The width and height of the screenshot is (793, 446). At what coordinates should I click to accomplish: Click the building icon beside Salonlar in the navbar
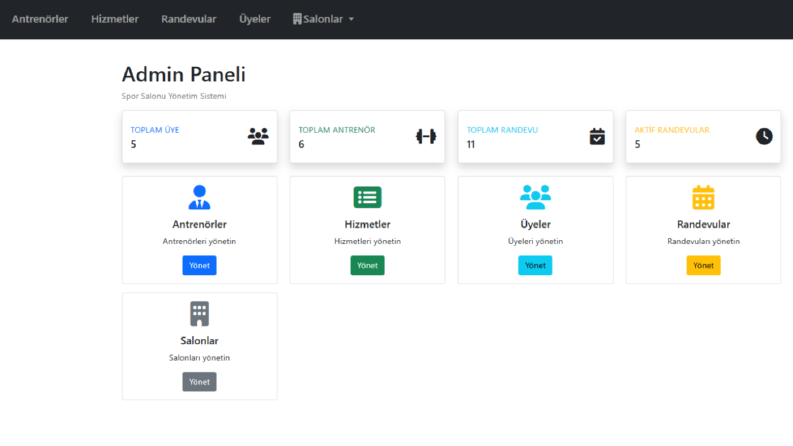click(x=297, y=19)
